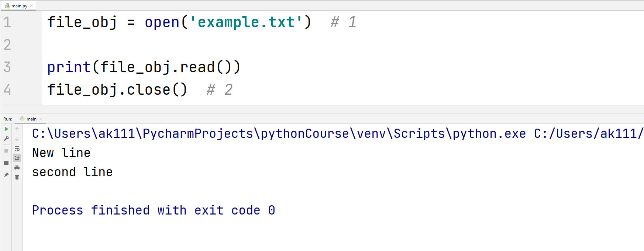Image resolution: width=644 pixels, height=251 pixels.
Task: Go down the stack trace arrow
Action: point(17,139)
